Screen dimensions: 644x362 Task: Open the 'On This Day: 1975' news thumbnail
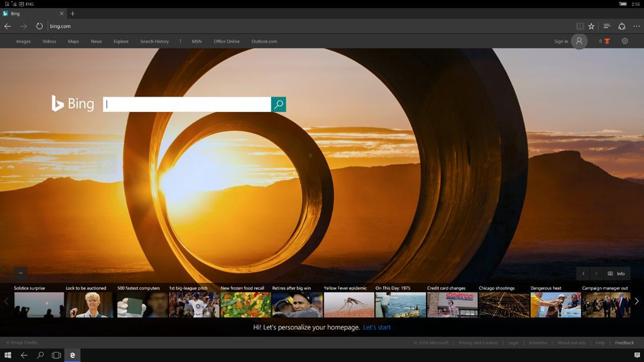(400, 304)
